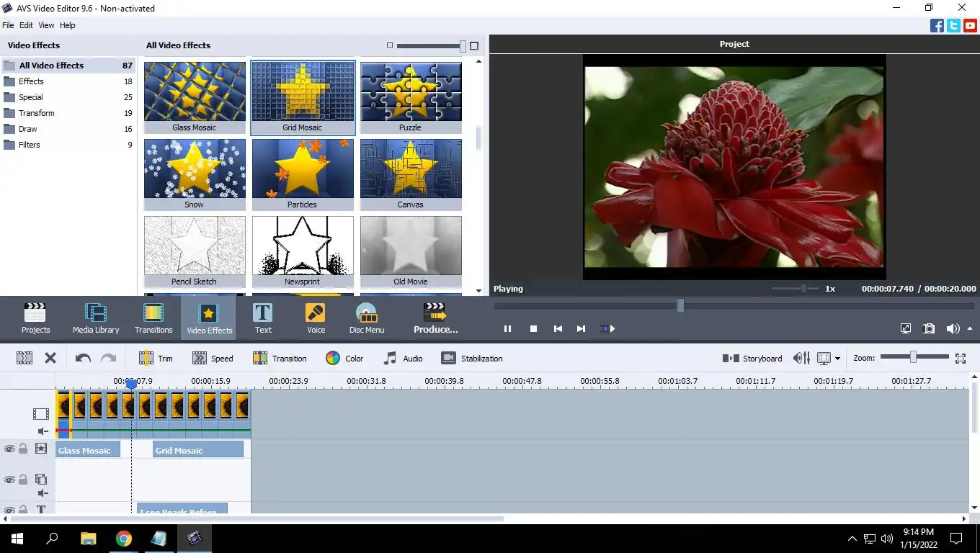The image size is (980, 553).
Task: Open the Voice recording section
Action: click(x=316, y=318)
